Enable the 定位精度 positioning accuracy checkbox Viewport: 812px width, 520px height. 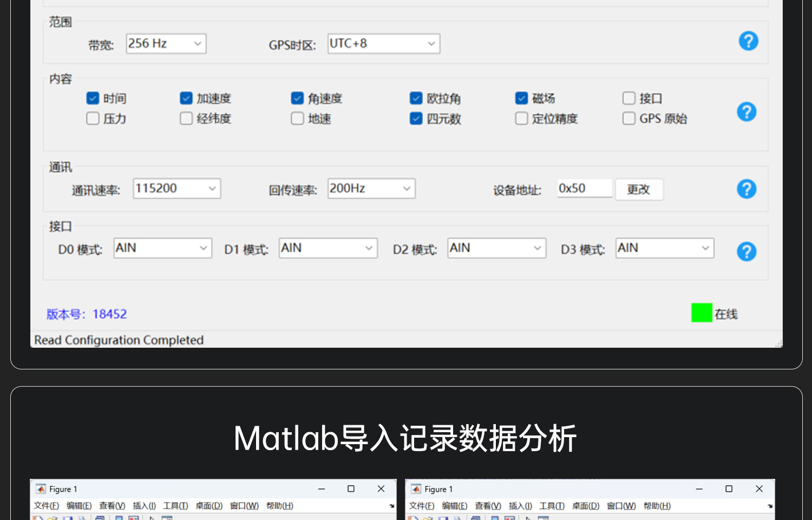point(521,118)
